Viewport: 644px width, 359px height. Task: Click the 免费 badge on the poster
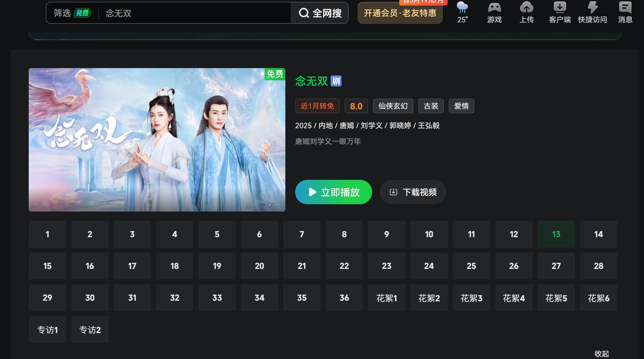(275, 74)
